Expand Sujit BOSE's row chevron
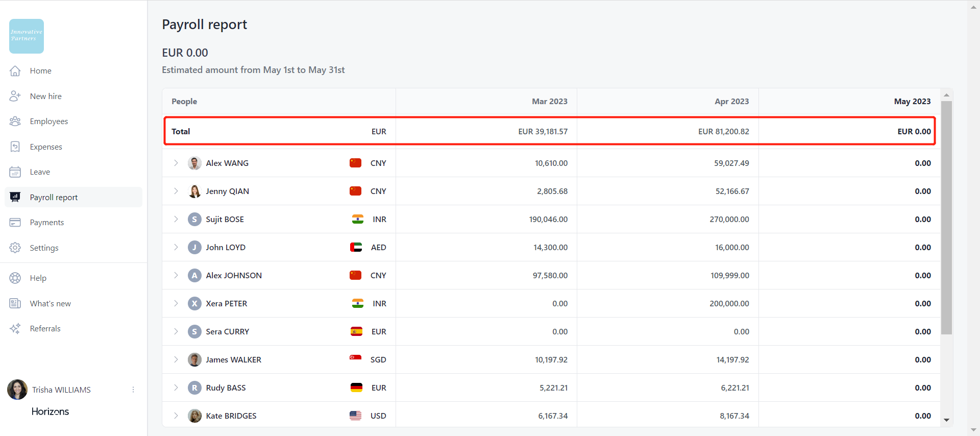980x436 pixels. coord(176,220)
